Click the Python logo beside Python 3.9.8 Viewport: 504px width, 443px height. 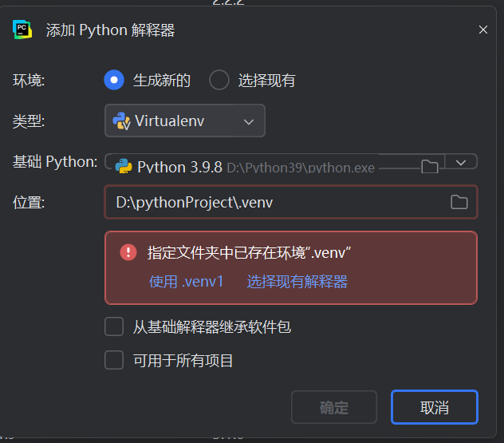[x=124, y=166]
